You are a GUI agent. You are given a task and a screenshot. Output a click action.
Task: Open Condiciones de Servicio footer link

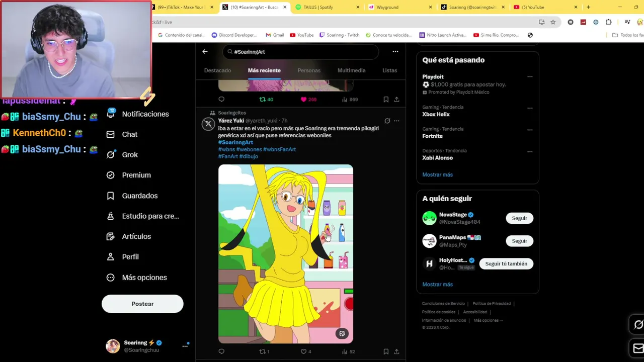click(443, 304)
